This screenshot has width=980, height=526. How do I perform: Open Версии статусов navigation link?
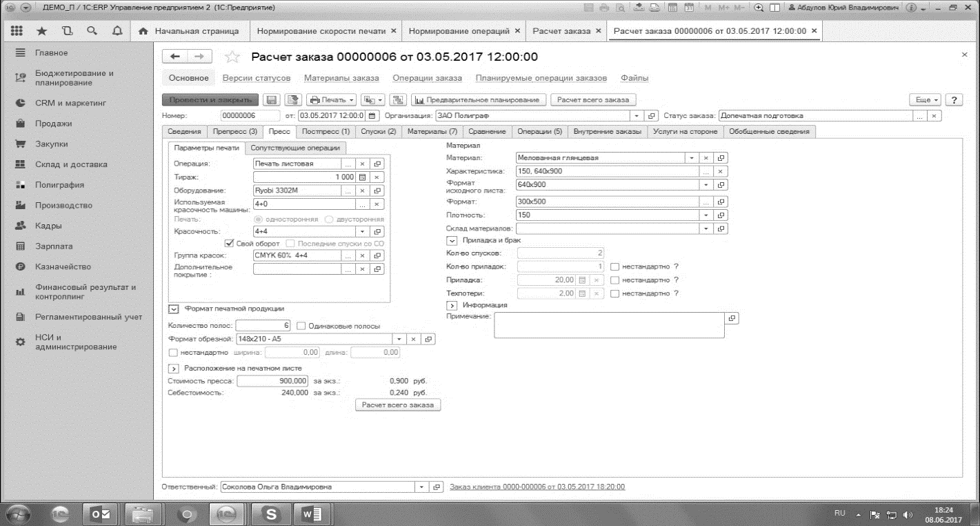point(257,78)
